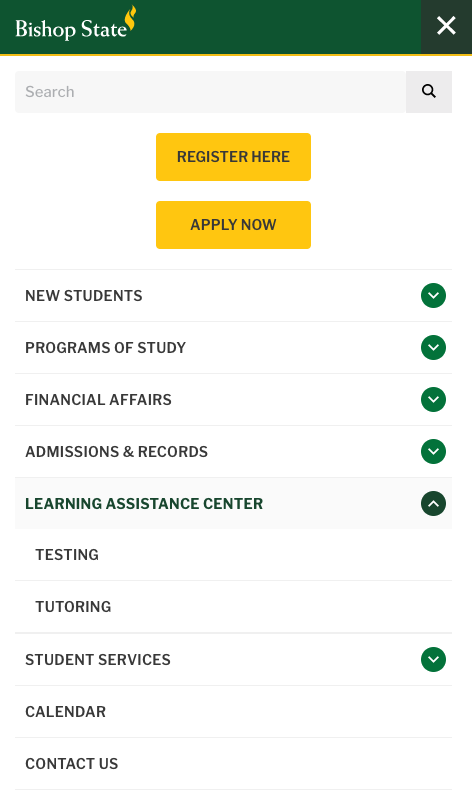This screenshot has height=799, width=472.
Task: Open the Financial Affairs menu text
Action: tap(98, 400)
